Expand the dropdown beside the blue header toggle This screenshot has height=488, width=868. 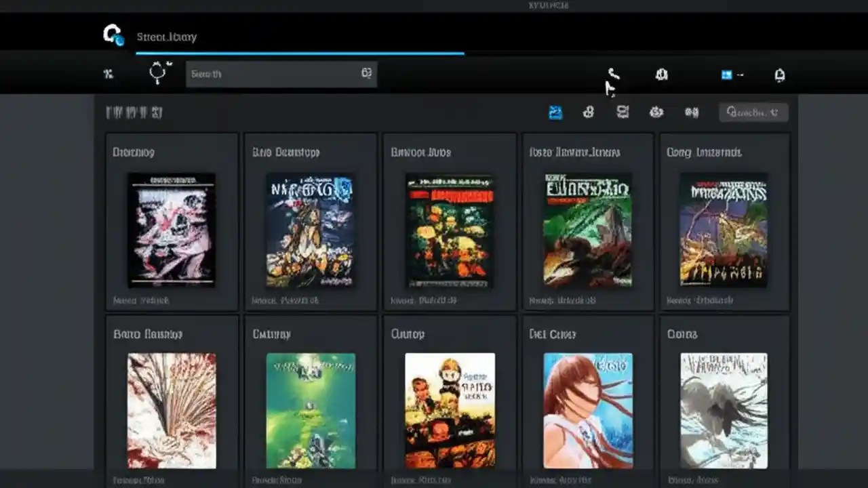pos(739,75)
